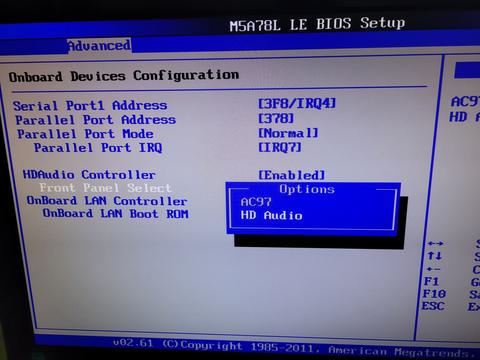
Task: Open Serial Port1 Address value 3F8/IRQ4
Action: (297, 103)
